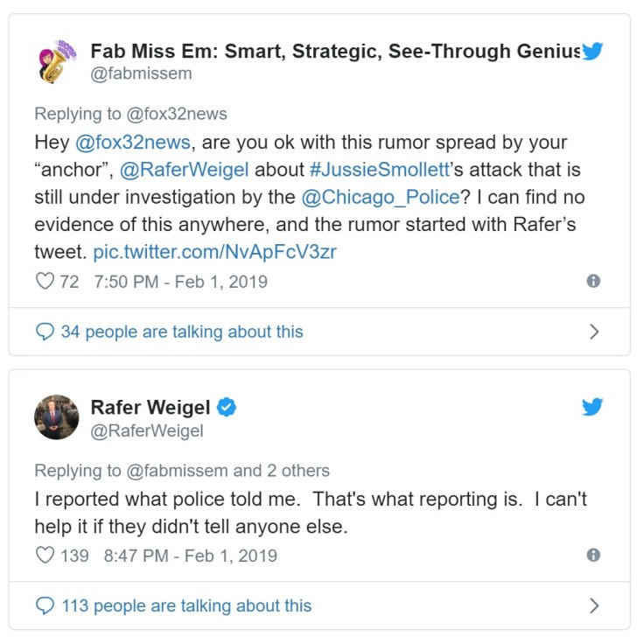Screen dimensions: 644x644
Task: Like the fabmissem tweet with heart icon
Action: [x=44, y=282]
